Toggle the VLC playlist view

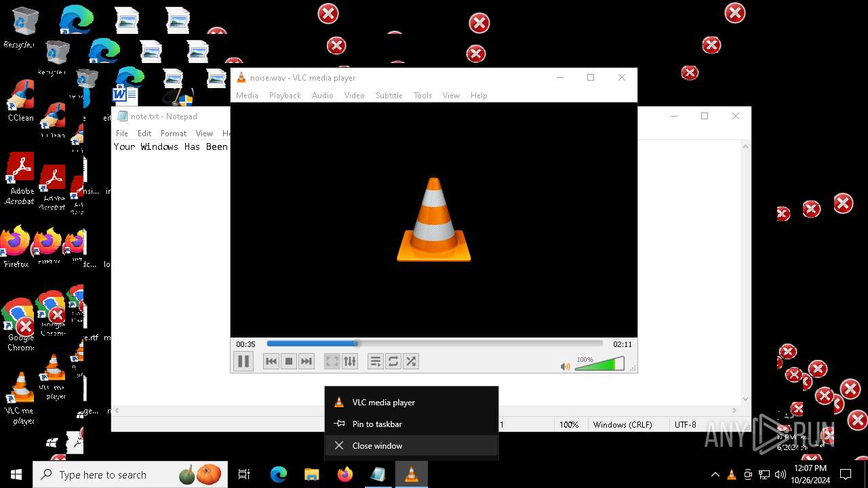click(375, 361)
